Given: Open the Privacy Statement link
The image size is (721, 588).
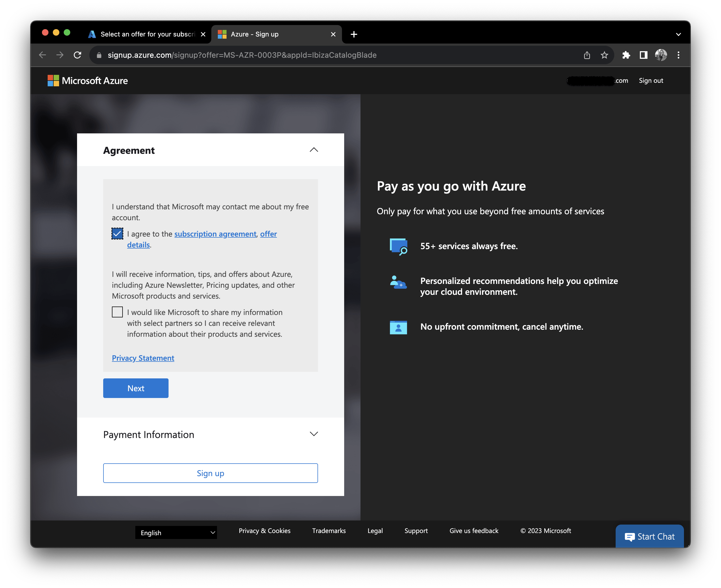Looking at the screenshot, I should tap(143, 358).
